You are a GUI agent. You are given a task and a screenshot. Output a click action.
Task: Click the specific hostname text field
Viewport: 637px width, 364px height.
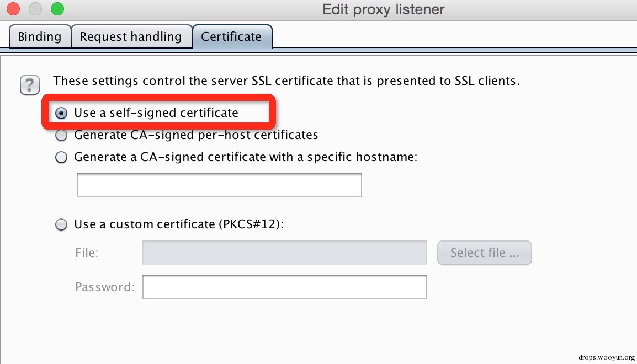pyautogui.click(x=219, y=185)
